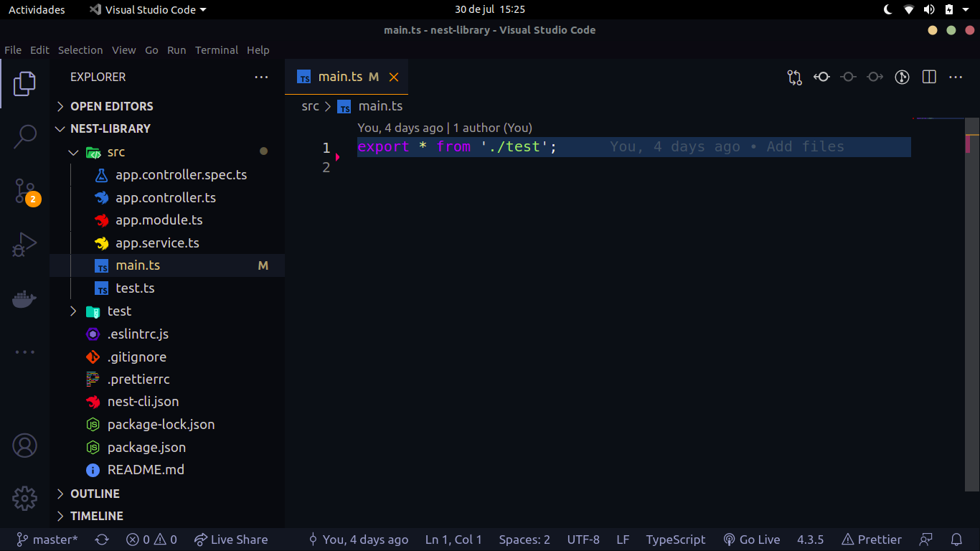Change language mode from TypeScript
The image size is (980, 551).
click(675, 540)
